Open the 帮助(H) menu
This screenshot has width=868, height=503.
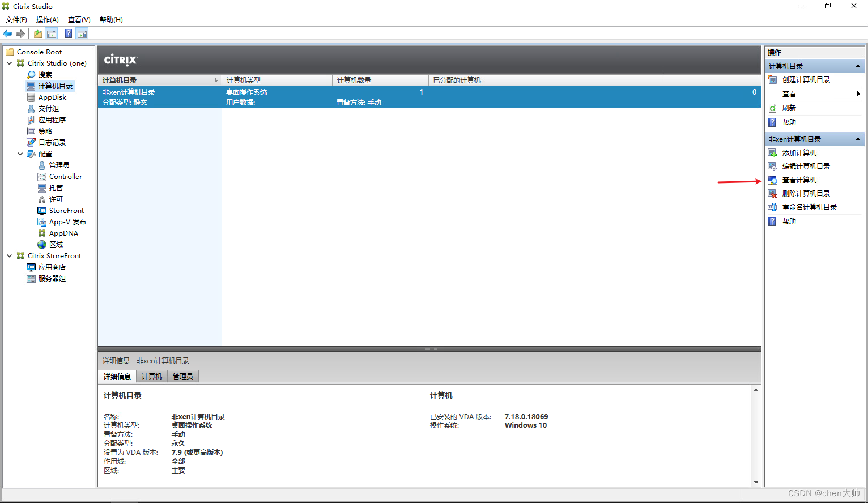(x=112, y=20)
